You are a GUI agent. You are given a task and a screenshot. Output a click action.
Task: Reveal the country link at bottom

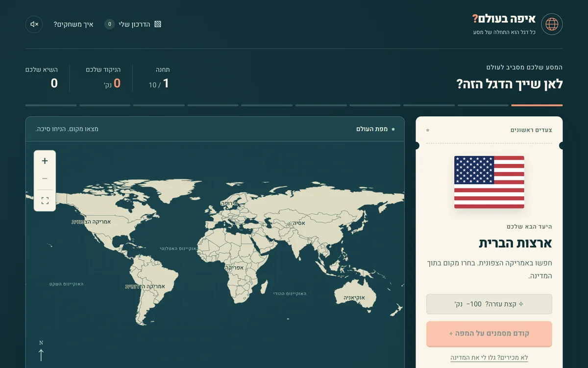(x=489, y=358)
